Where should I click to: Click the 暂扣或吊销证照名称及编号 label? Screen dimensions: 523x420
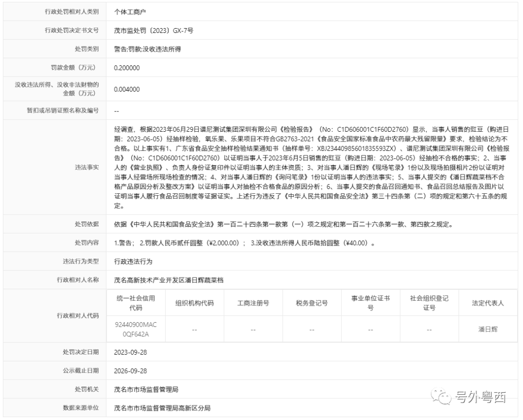point(63,110)
